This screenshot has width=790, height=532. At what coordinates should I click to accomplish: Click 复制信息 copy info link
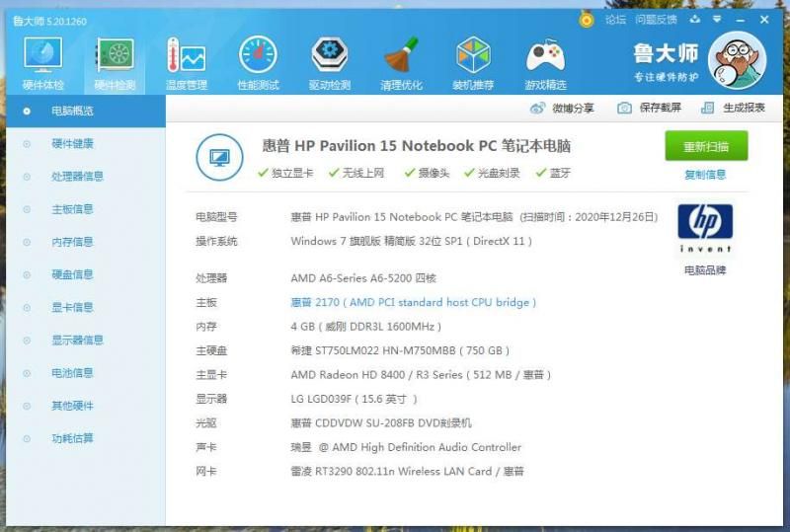click(x=705, y=175)
